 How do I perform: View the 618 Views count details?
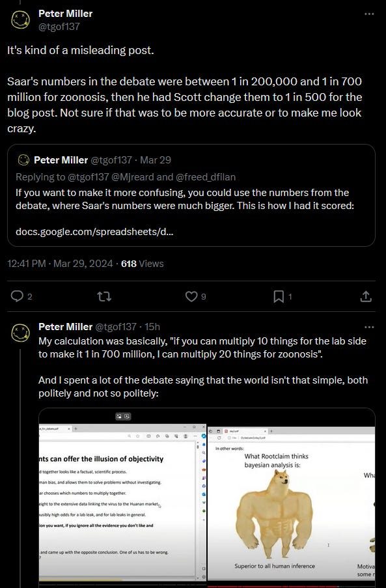(143, 264)
